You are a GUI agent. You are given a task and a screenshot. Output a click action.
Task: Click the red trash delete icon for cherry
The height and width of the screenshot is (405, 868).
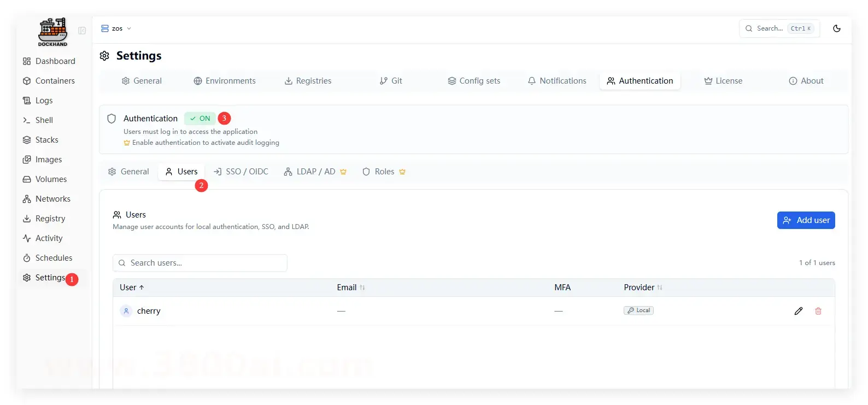click(x=818, y=311)
